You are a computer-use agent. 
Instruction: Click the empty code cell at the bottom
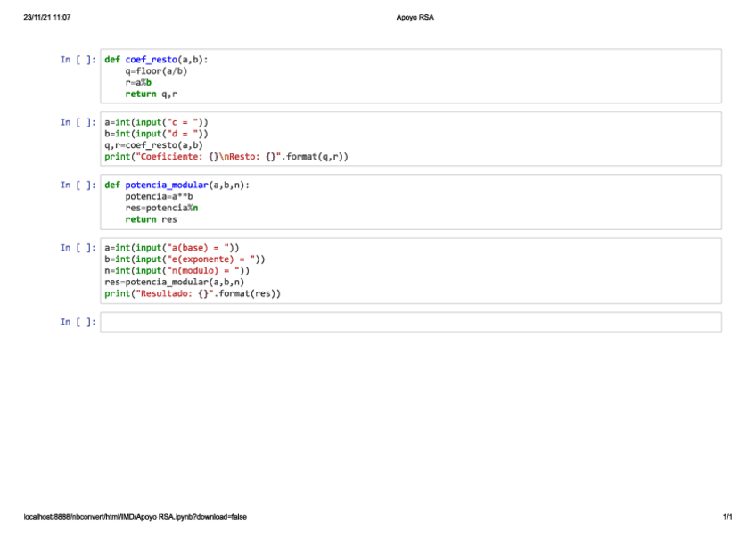[410, 322]
